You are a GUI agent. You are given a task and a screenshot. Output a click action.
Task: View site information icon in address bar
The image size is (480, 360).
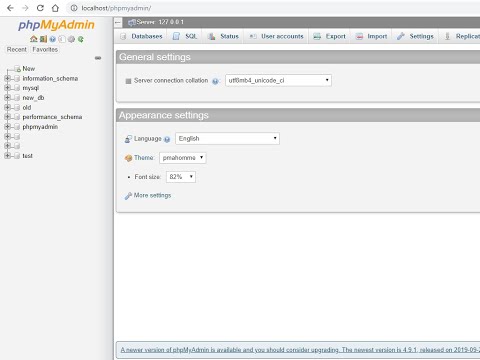(x=74, y=8)
